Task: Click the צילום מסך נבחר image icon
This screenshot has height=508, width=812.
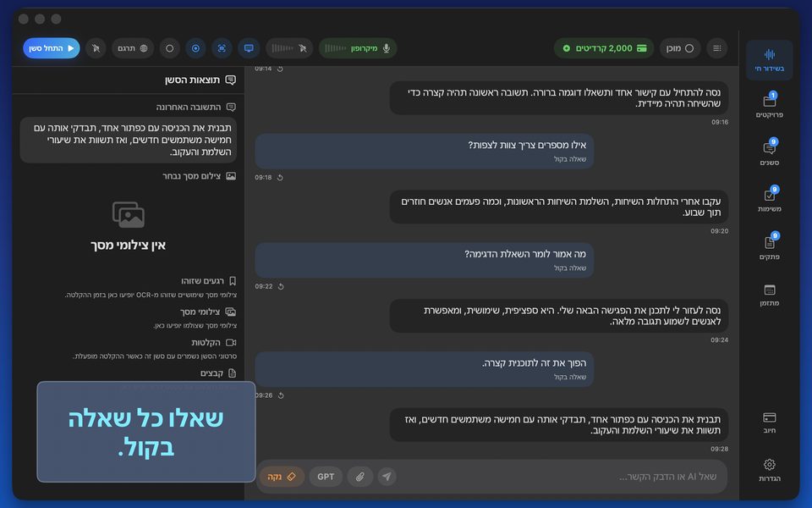Action: (x=231, y=176)
